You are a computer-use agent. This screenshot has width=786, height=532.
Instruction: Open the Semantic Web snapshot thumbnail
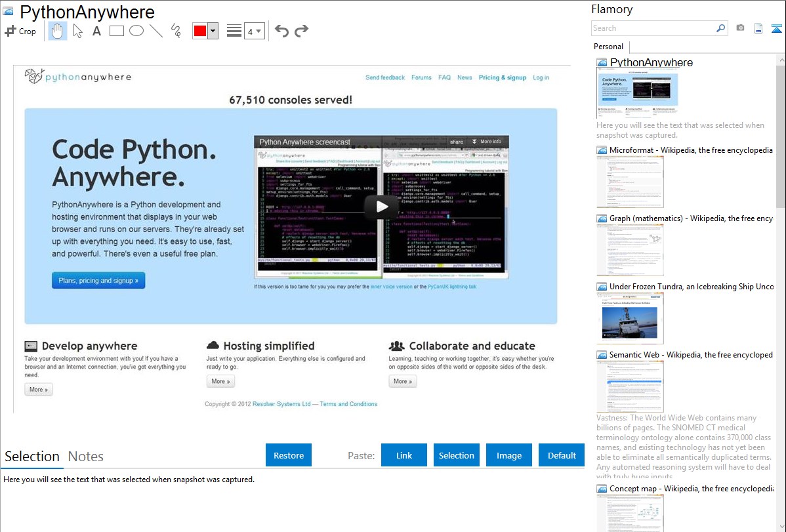pyautogui.click(x=630, y=386)
